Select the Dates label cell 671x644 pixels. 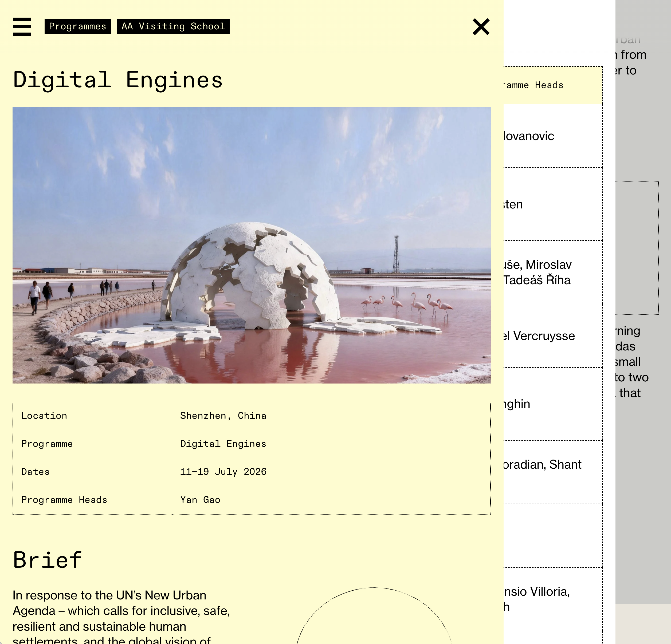click(x=92, y=472)
